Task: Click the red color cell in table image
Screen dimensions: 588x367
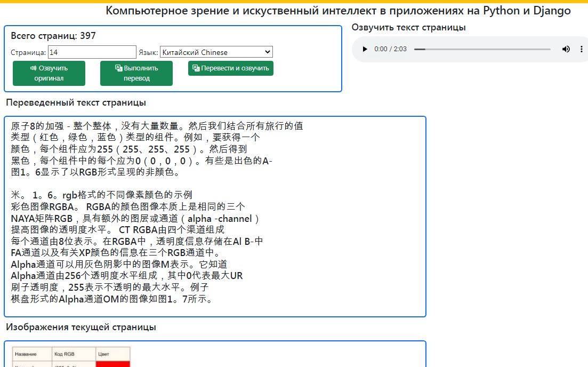Action: tap(112, 364)
